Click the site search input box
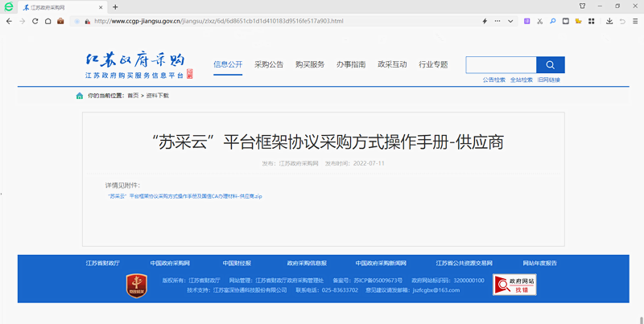The height and width of the screenshot is (324, 644). pos(501,65)
